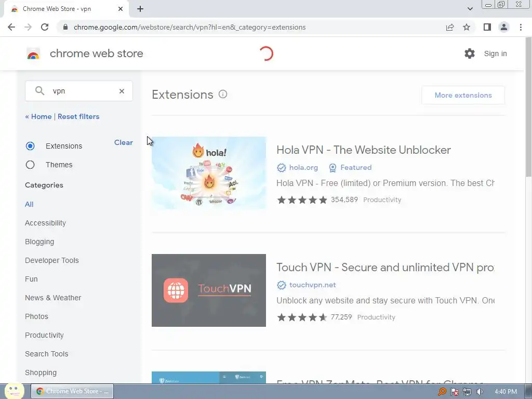Click the Start button on taskbar
The width and height of the screenshot is (532, 399).
(14, 391)
